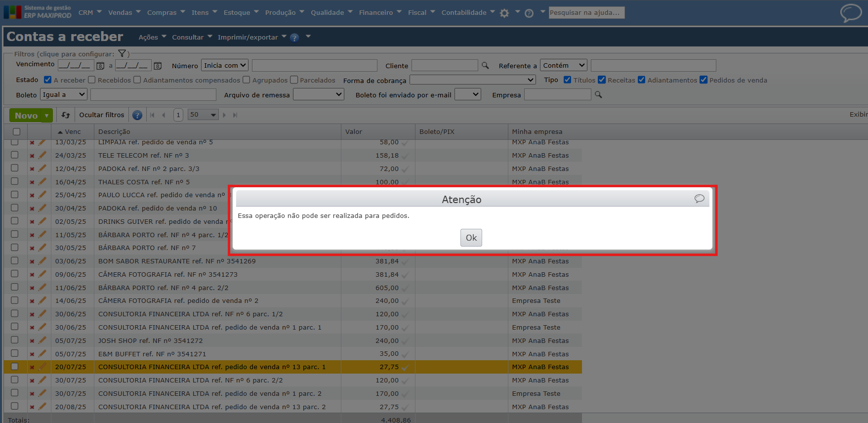Image resolution: width=868 pixels, height=423 pixels.
Task: Click the settings gear icon in top menu
Action: coord(504,13)
